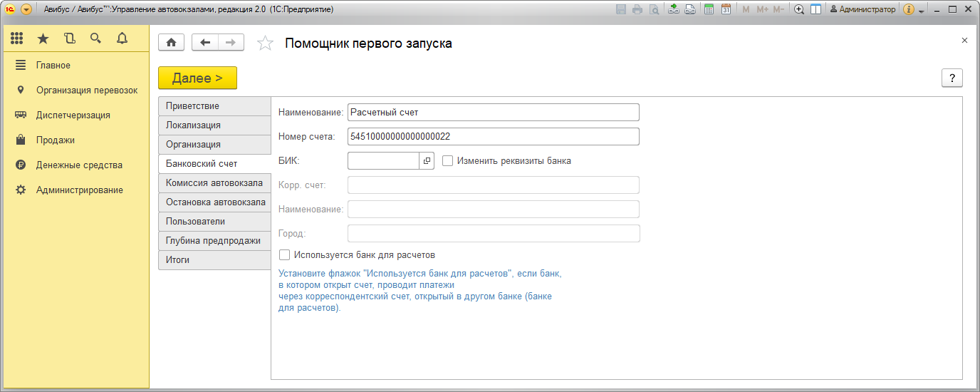The image size is (980, 392).
Task: Go to the home page button
Action: point(171,43)
